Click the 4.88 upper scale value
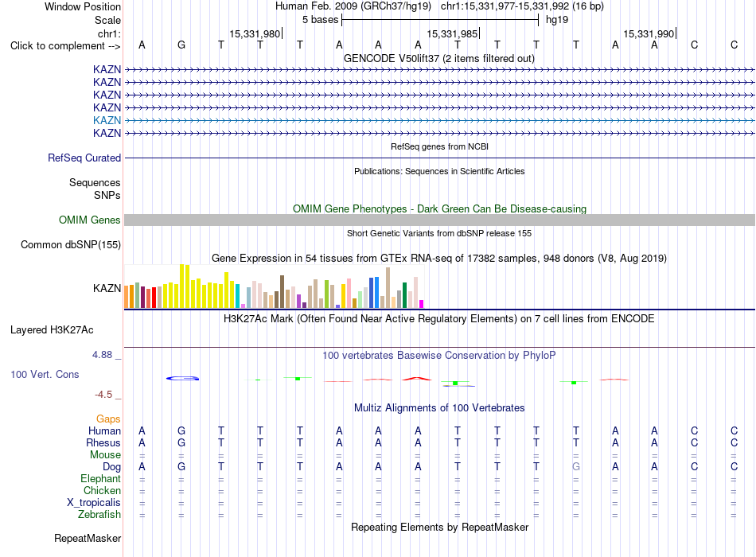The image size is (756, 557). tap(102, 354)
